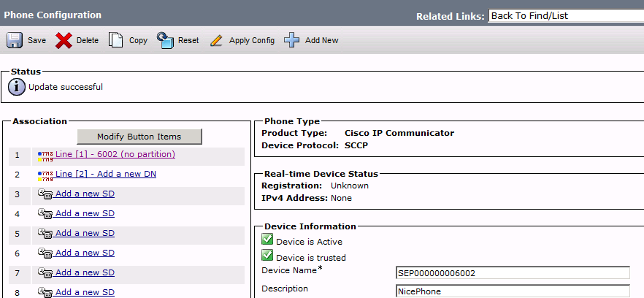
Task: Open Line [1] - 6002 (no partition) link
Action: click(x=115, y=154)
